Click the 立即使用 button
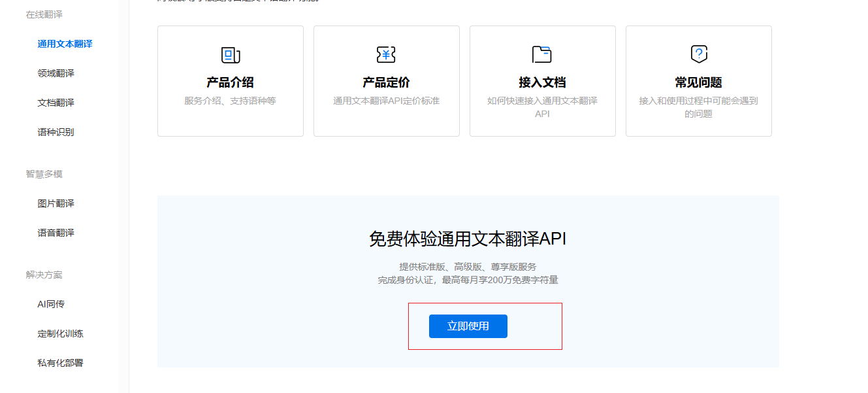 (x=468, y=326)
